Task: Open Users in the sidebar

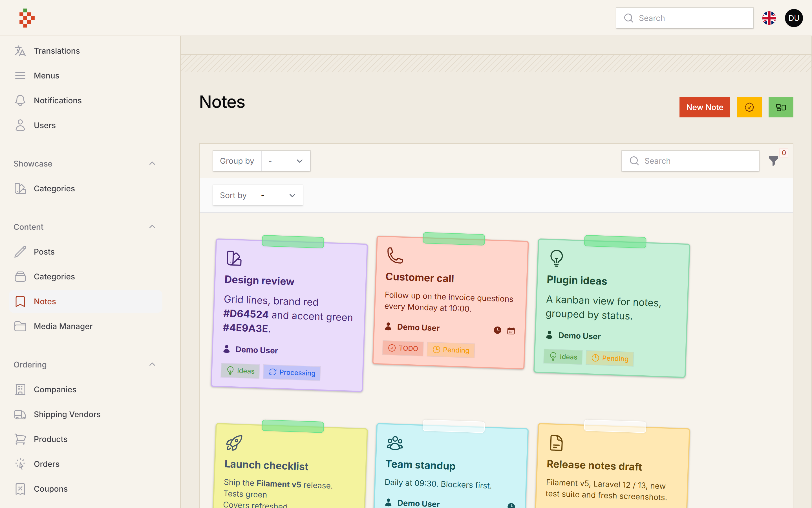Action: coord(86,125)
